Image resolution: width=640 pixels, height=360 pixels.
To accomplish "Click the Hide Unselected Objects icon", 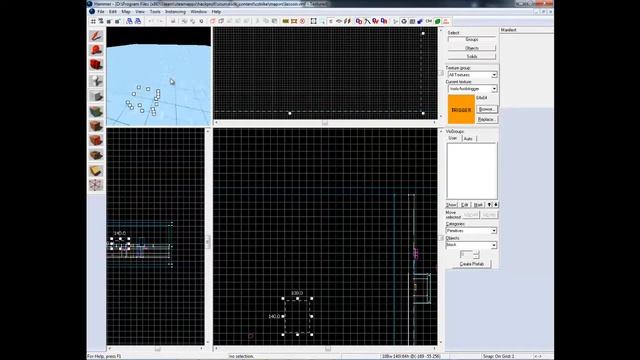I will [x=221, y=21].
